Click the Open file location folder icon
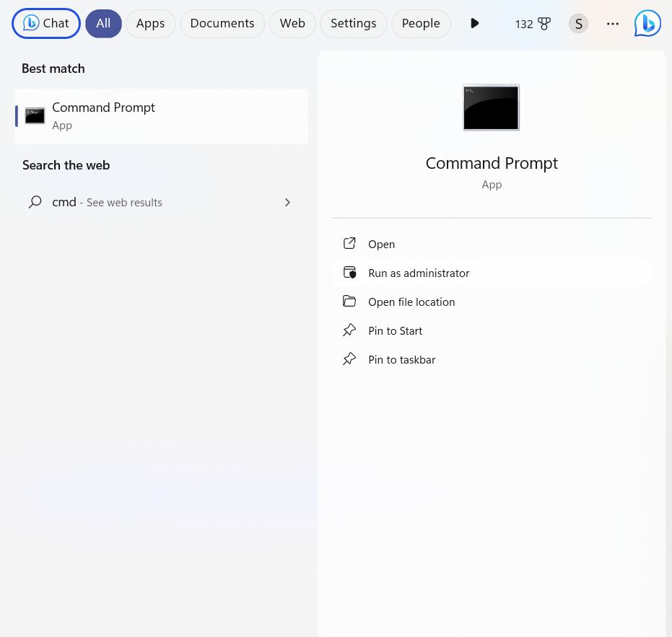 349,302
